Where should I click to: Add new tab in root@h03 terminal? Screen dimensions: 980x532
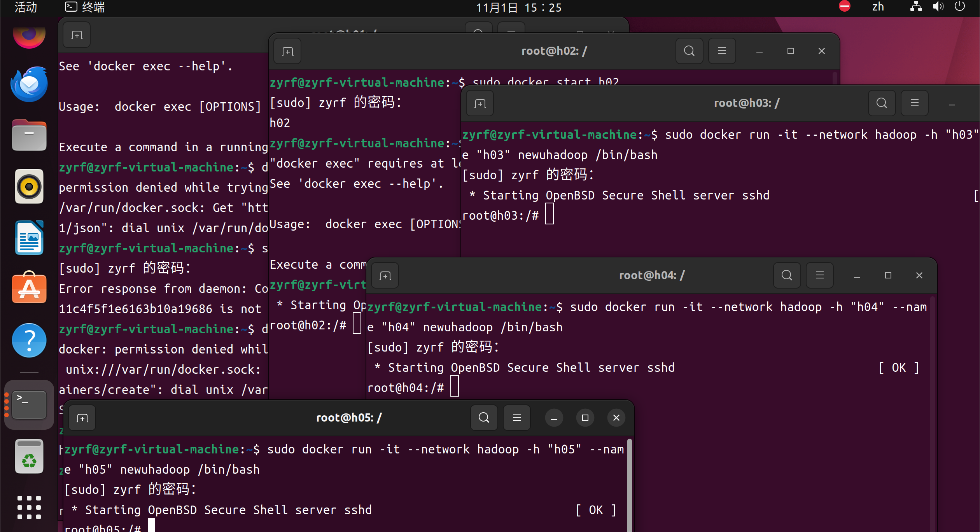(480, 103)
